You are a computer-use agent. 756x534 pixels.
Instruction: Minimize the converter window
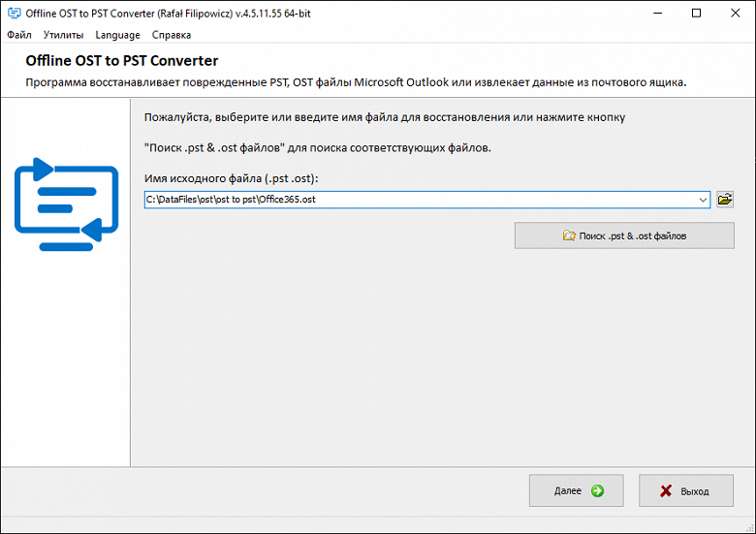coord(652,14)
